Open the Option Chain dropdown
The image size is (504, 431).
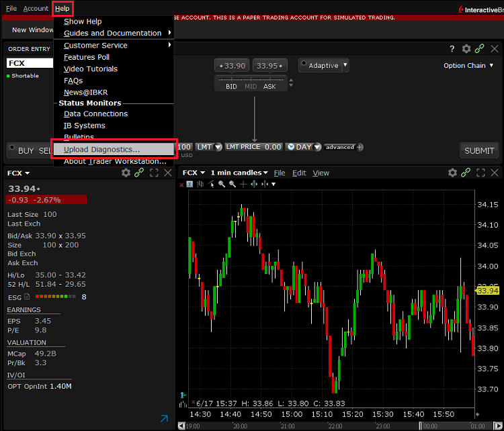pyautogui.click(x=468, y=66)
